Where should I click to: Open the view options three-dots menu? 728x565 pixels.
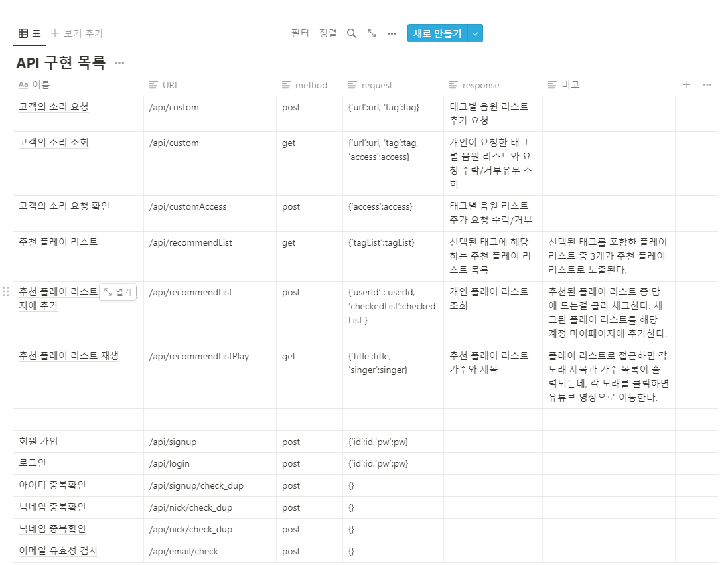[x=392, y=33]
